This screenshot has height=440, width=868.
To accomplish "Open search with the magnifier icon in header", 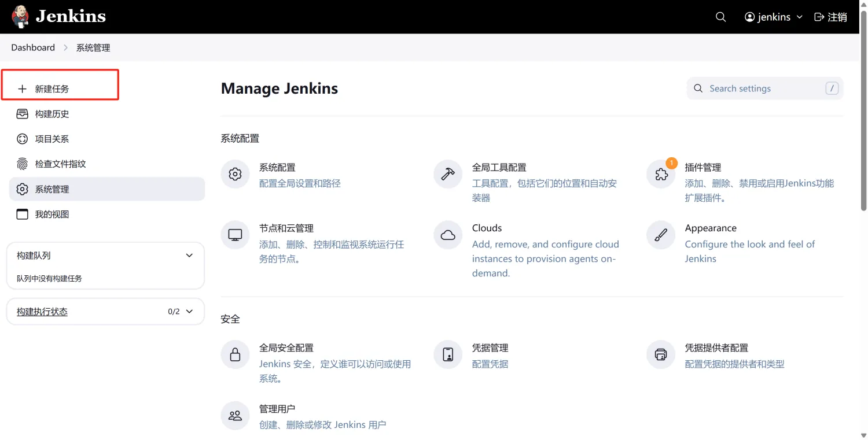I will pos(720,17).
